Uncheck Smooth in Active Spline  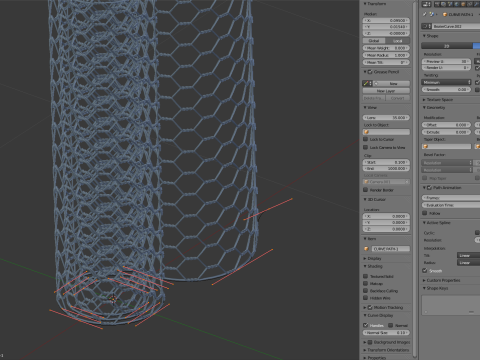[x=425, y=271]
